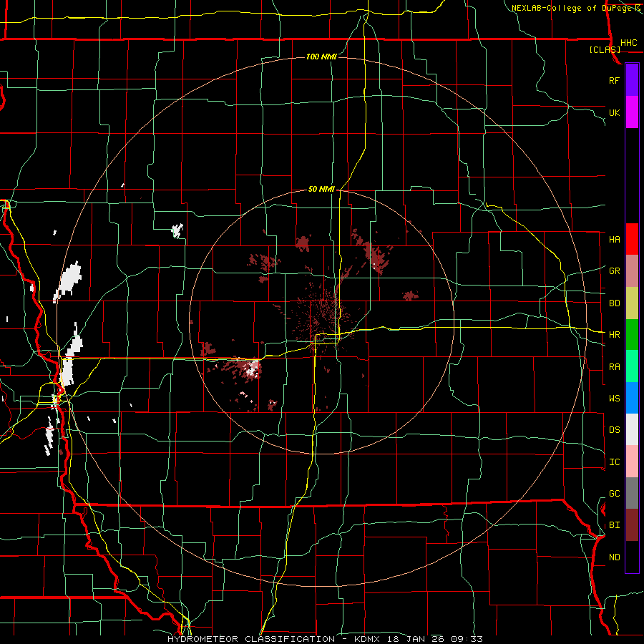Click the ND legend label
644x644 pixels.
point(615,557)
